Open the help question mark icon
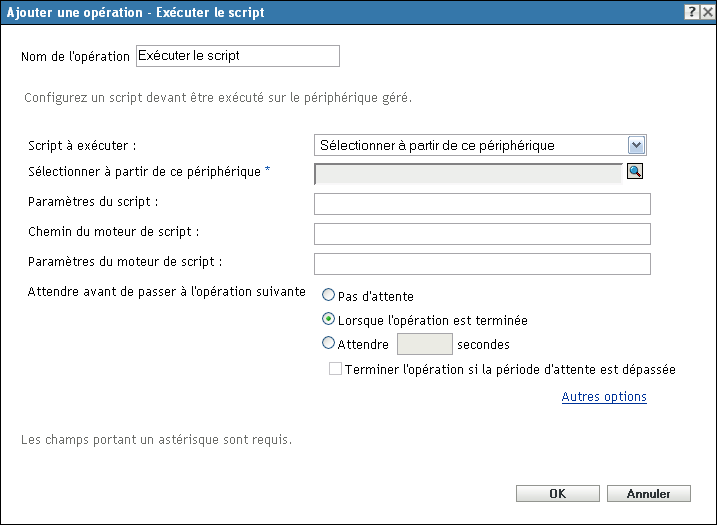The image size is (717, 525). click(x=692, y=12)
